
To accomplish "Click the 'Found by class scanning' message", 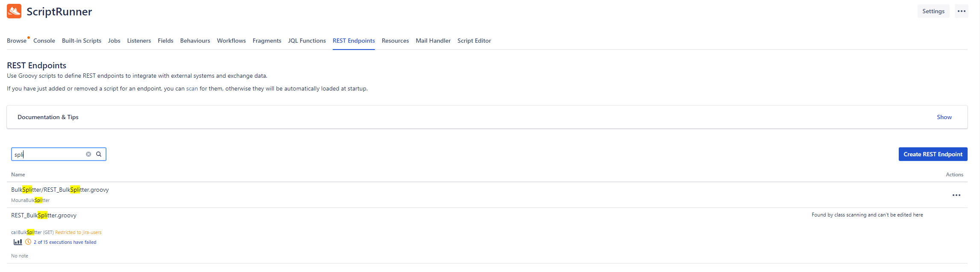I will [867, 215].
